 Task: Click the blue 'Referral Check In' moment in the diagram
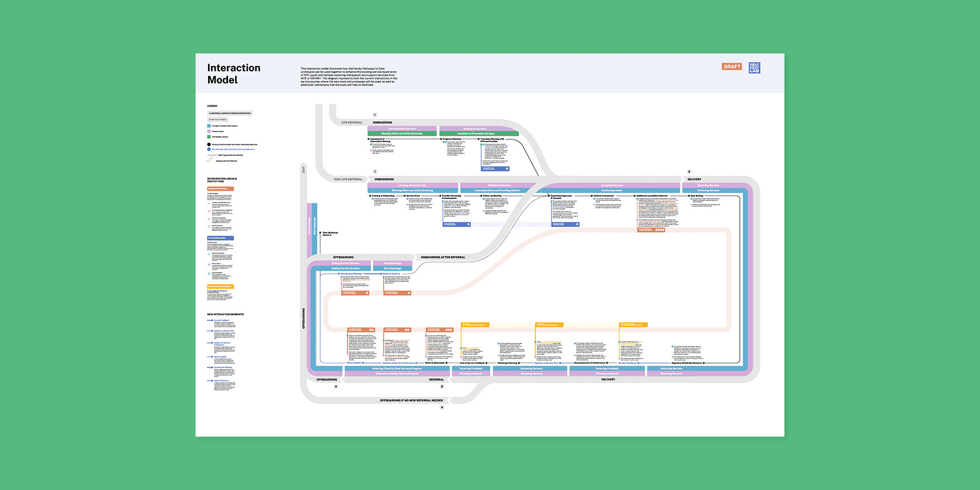pyautogui.click(x=391, y=274)
